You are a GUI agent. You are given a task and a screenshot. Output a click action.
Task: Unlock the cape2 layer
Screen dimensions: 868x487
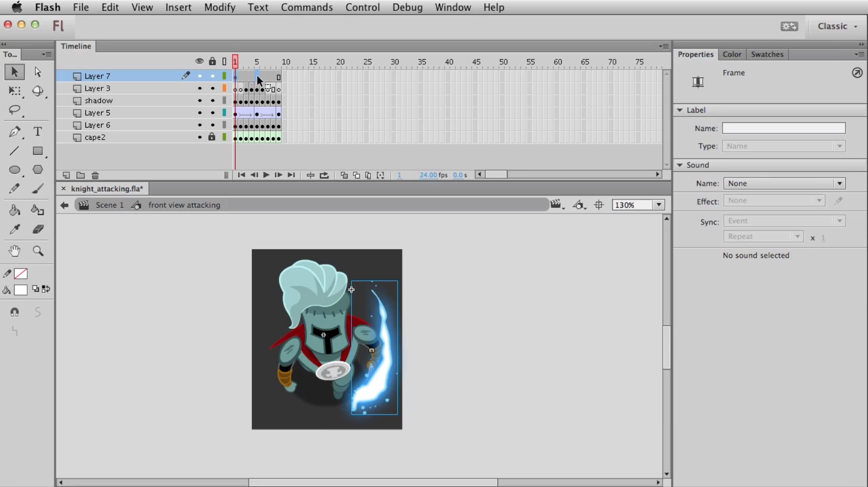click(x=212, y=137)
